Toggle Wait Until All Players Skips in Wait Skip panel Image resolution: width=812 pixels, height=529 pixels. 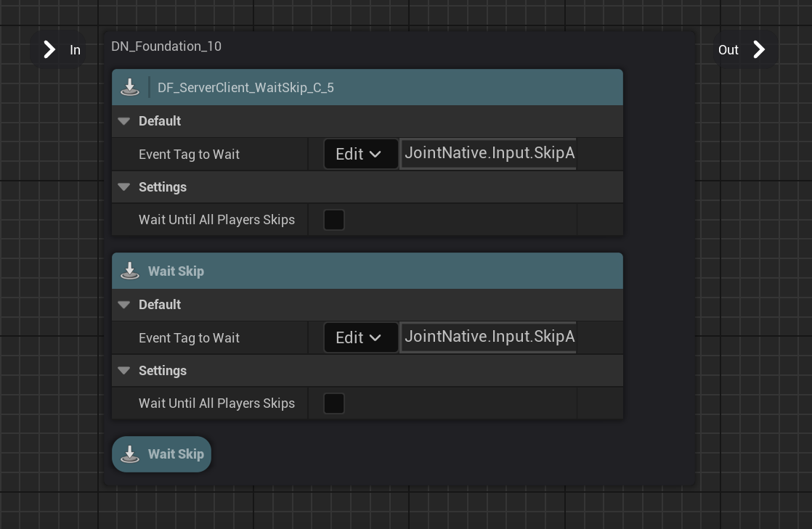[334, 403]
